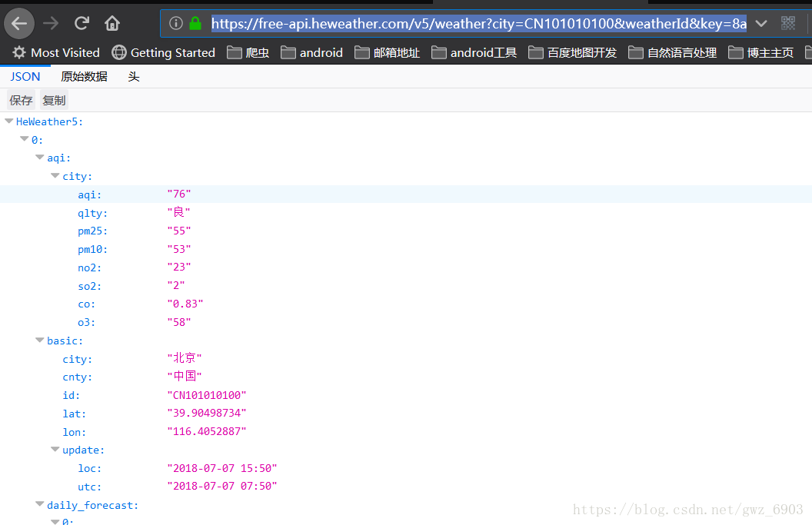This screenshot has height=525, width=812.
Task: Click the pm25: key label
Action: [x=93, y=231]
